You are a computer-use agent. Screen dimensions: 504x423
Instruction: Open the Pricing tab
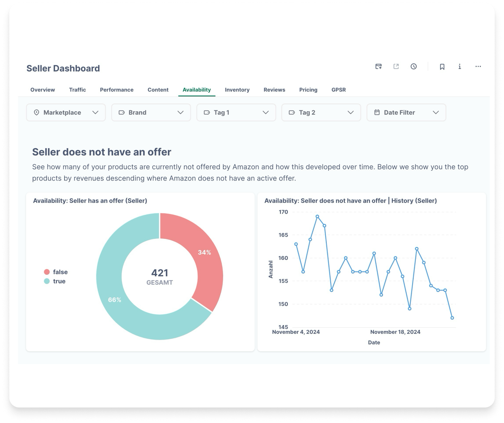coord(308,90)
